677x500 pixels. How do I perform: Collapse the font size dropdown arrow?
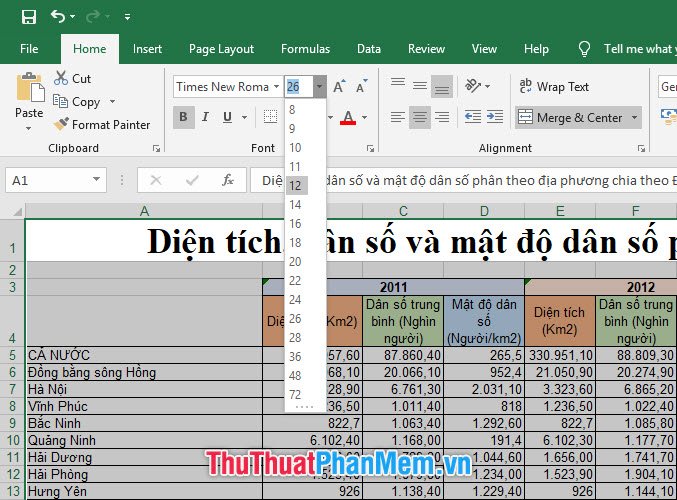click(319, 87)
